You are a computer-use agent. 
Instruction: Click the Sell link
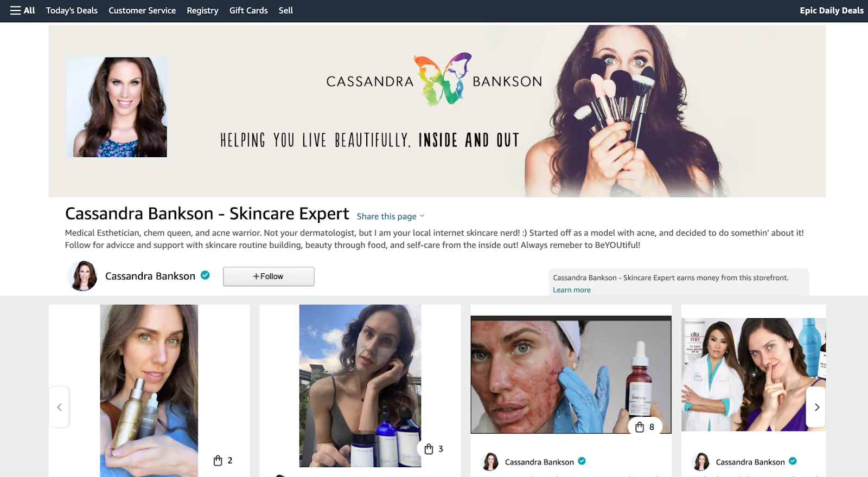pos(286,10)
